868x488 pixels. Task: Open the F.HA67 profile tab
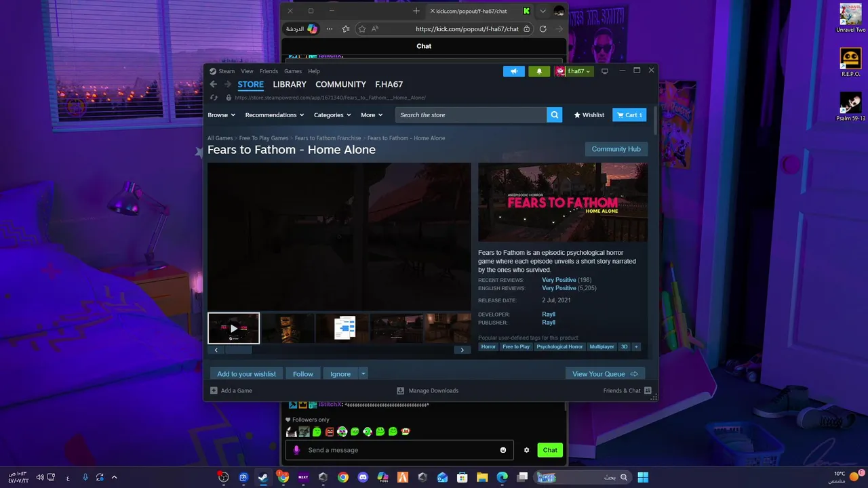(389, 84)
